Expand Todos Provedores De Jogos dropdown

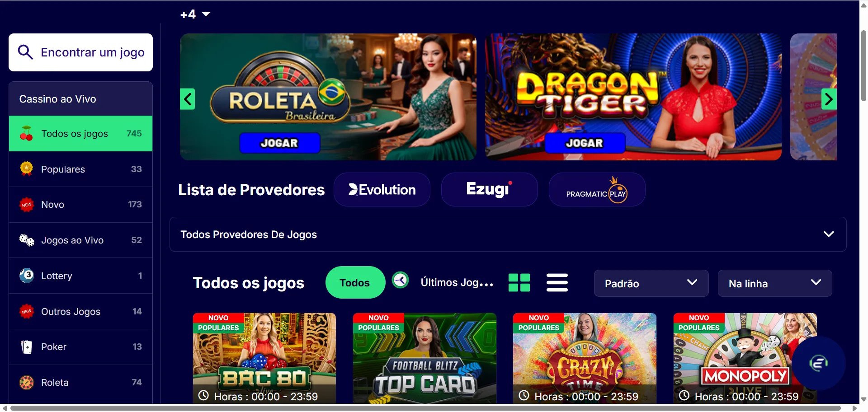point(508,234)
